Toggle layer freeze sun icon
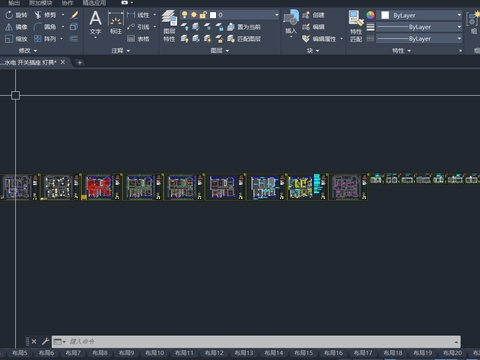480x360 pixels. (194, 15)
